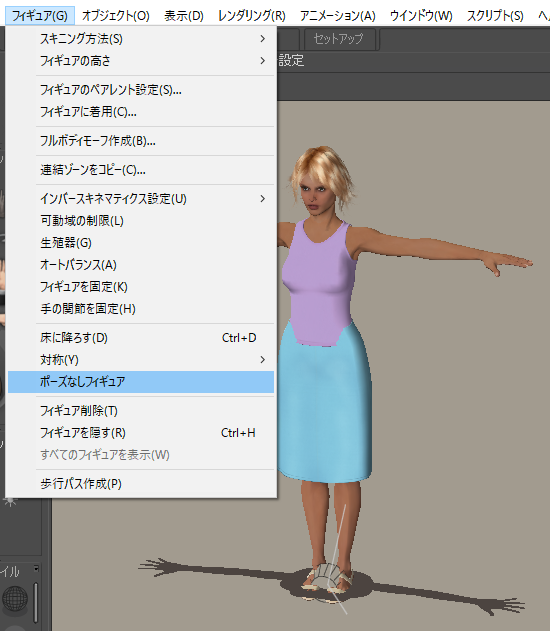Open the オブジェクト(O) menu
This screenshot has width=550, height=631.
coord(115,16)
